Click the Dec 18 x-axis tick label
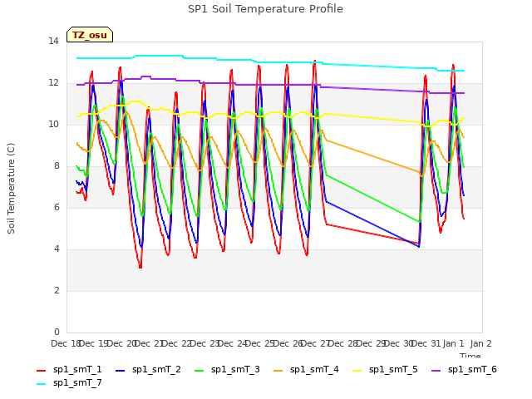 coord(66,343)
